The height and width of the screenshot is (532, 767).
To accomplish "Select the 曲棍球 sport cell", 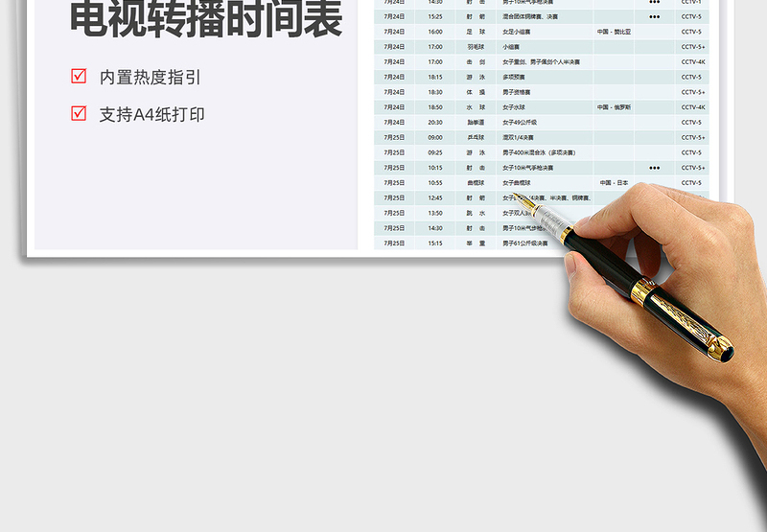I will (476, 183).
